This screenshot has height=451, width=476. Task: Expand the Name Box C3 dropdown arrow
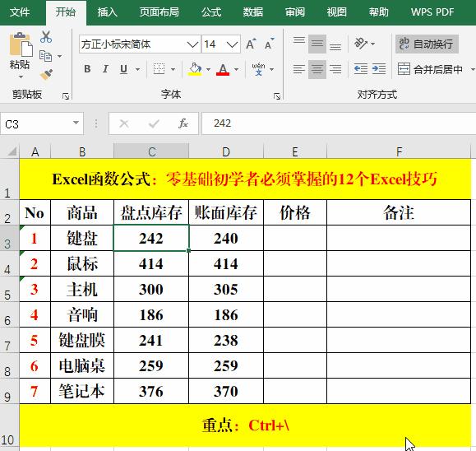click(x=76, y=123)
